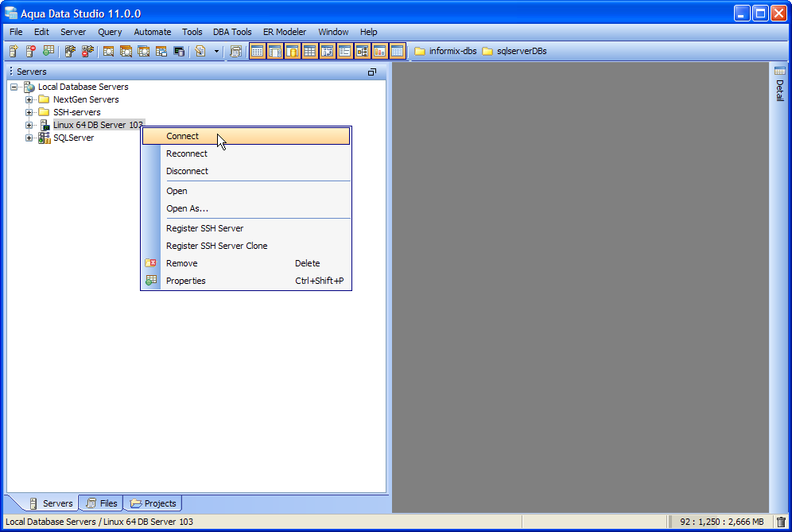Open the Window menu

click(x=333, y=32)
